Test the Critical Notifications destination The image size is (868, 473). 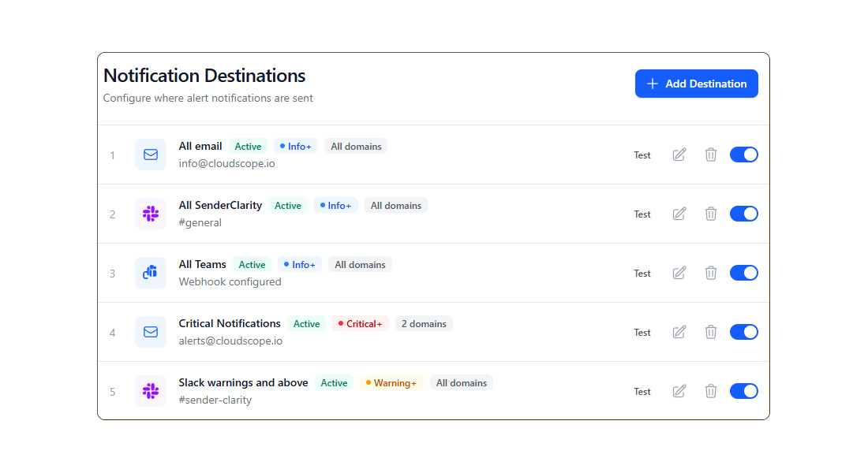click(x=642, y=332)
